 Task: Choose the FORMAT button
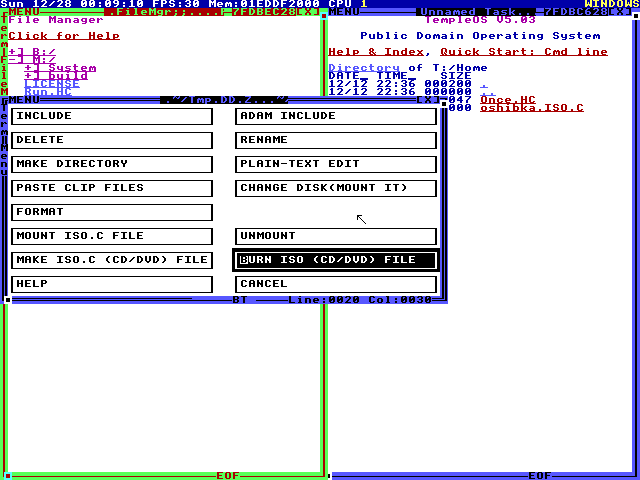112,212
